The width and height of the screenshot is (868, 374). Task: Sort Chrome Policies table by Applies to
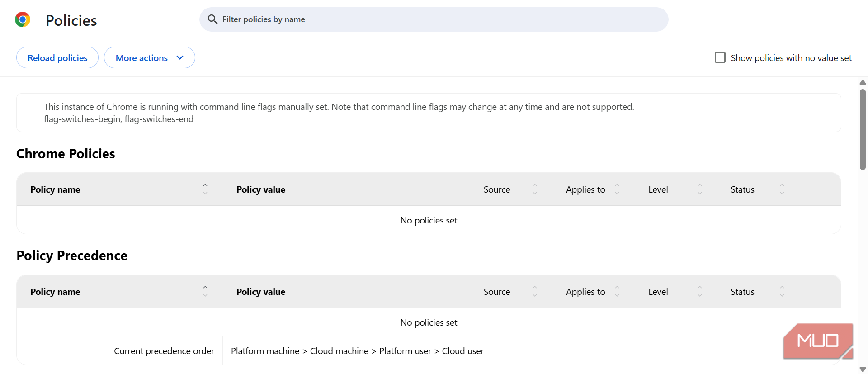tap(617, 189)
